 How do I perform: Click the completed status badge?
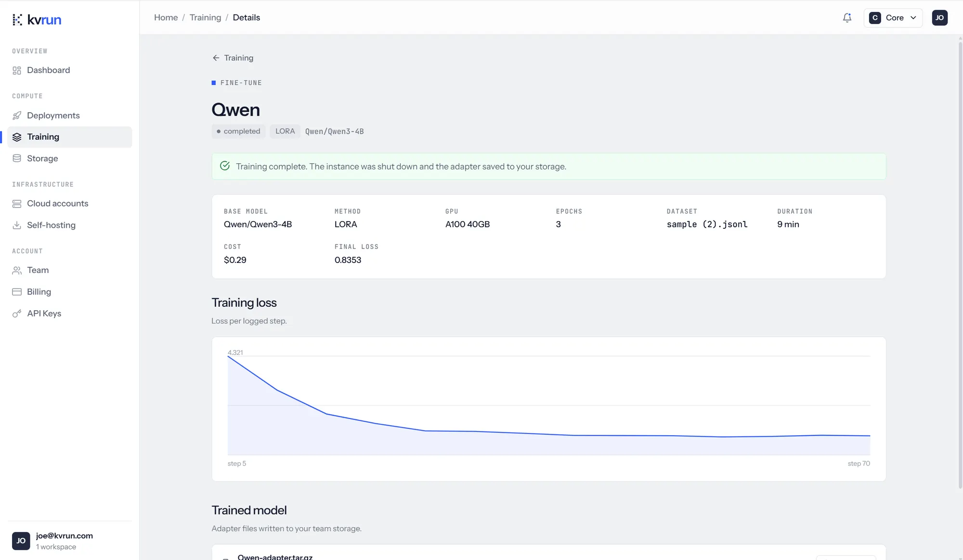click(238, 131)
